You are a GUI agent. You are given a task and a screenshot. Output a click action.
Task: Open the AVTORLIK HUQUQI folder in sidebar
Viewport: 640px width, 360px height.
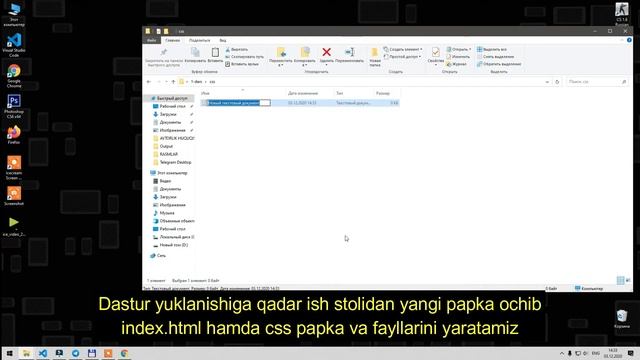coord(173,138)
